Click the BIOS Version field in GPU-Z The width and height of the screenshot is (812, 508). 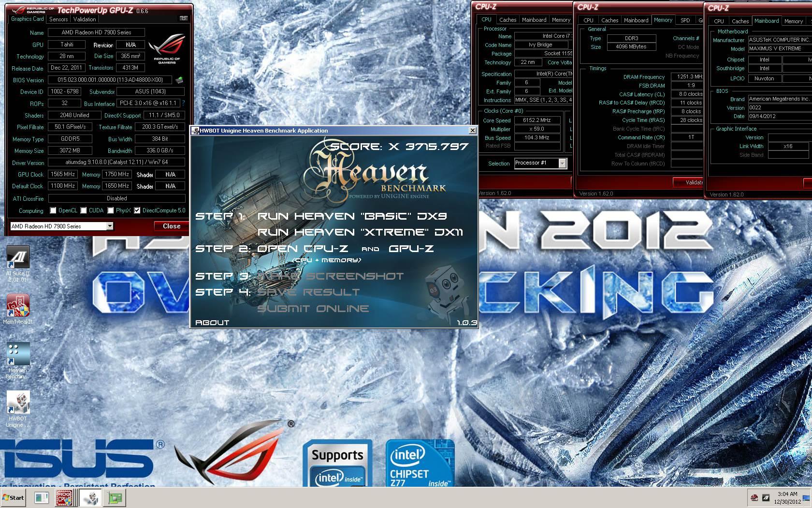111,80
